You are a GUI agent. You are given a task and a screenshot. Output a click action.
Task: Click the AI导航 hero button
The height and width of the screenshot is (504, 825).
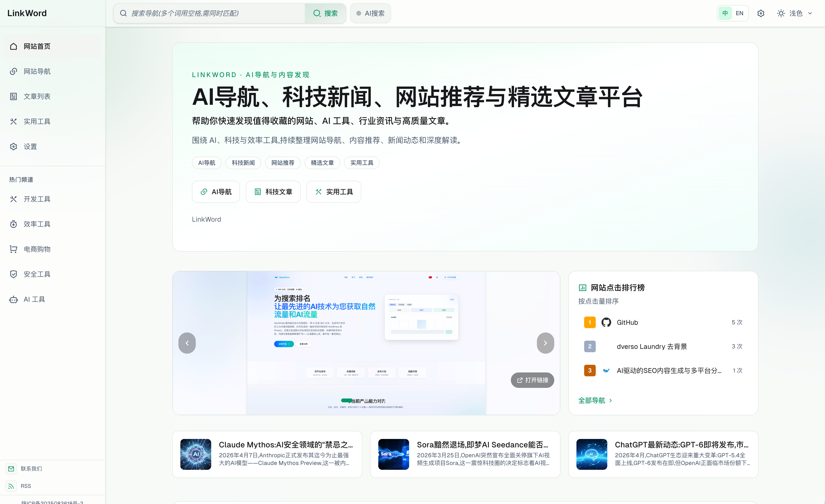point(216,192)
